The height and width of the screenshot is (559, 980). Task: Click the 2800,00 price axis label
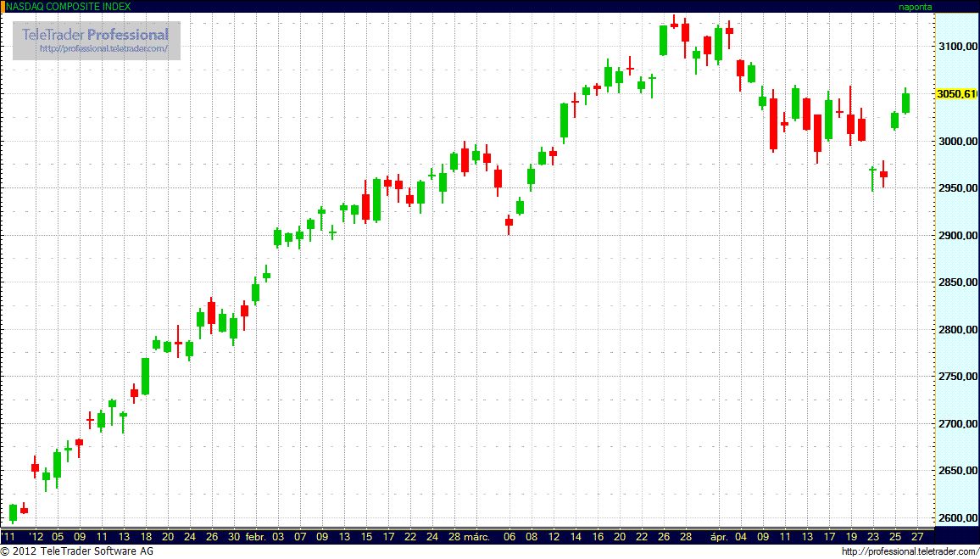point(957,330)
